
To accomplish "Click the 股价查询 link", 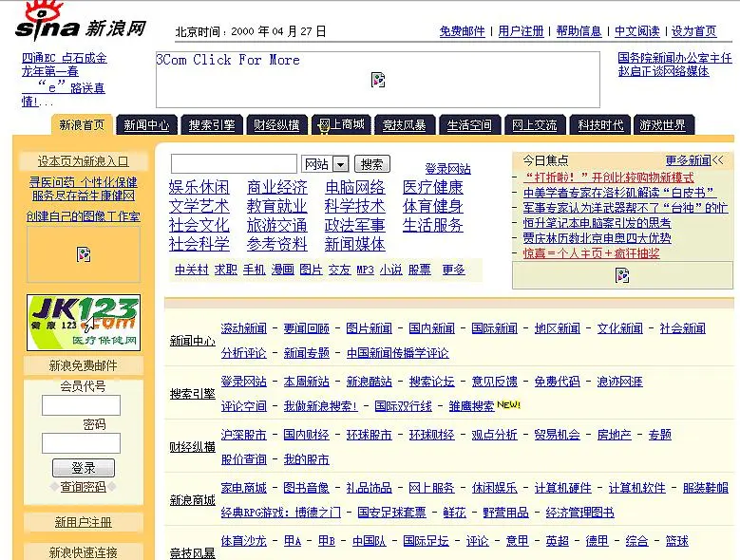I will (x=244, y=459).
